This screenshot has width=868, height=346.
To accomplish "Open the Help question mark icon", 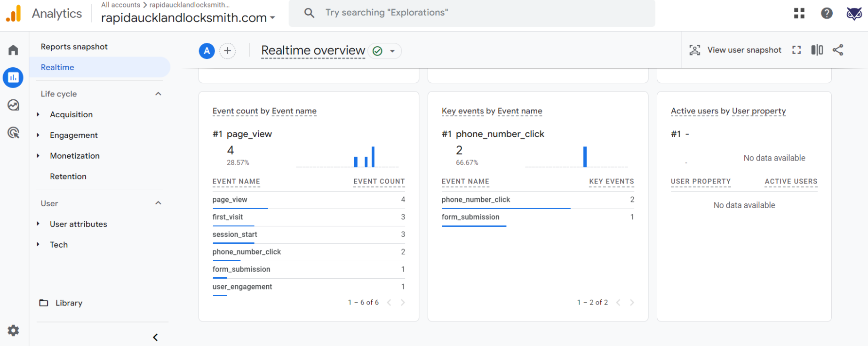I will (x=826, y=13).
